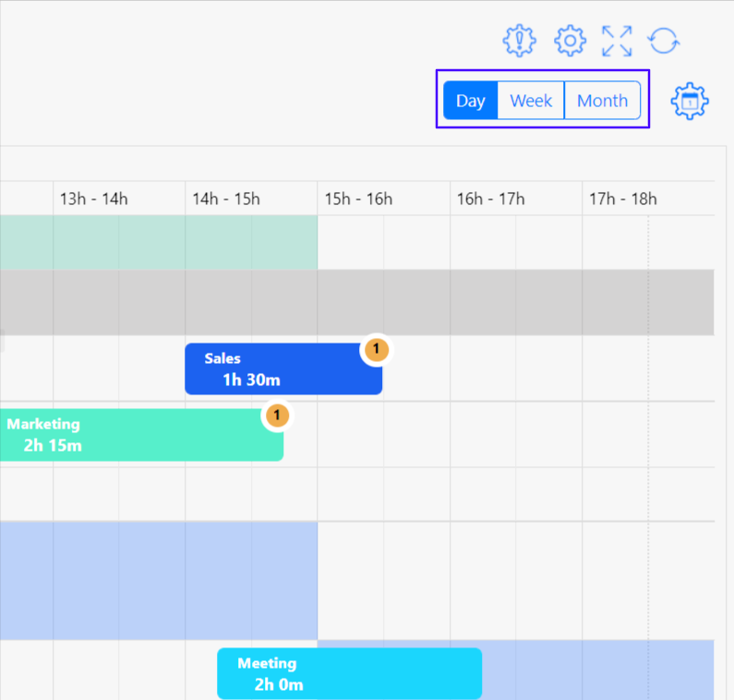Open settings via the plain gear icon
Image resolution: width=734 pixels, height=700 pixels.
tap(570, 41)
